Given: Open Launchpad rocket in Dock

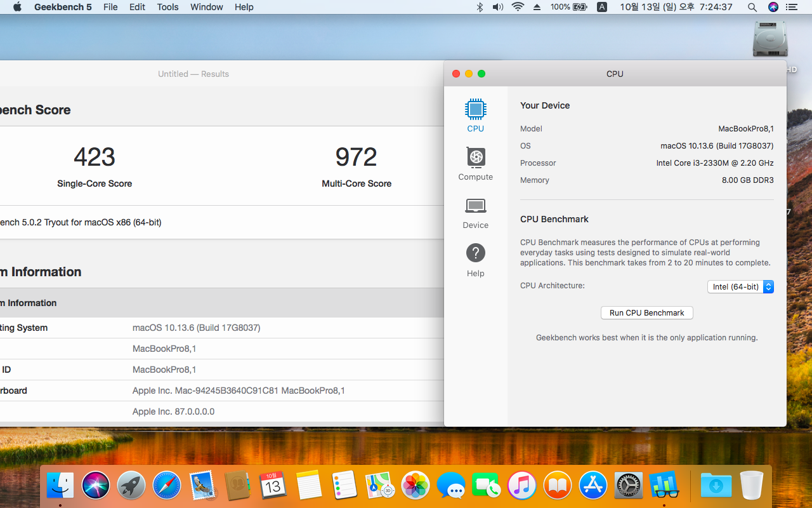Looking at the screenshot, I should [x=131, y=486].
